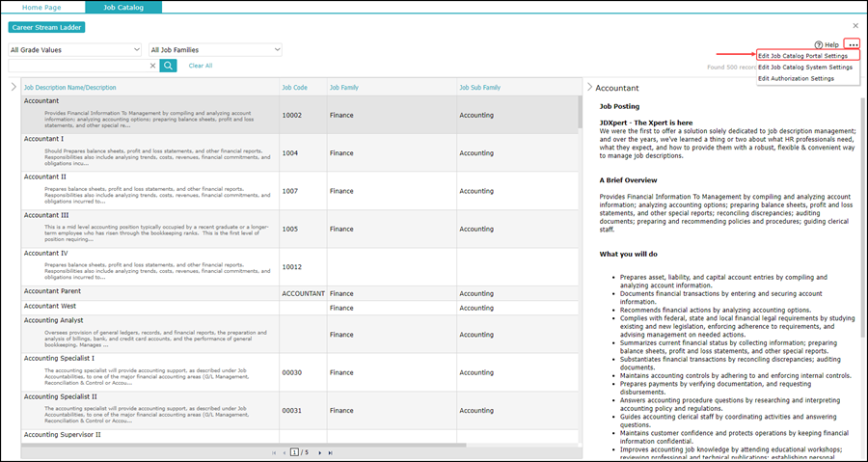Open the All Job Families dropdown

(215, 50)
